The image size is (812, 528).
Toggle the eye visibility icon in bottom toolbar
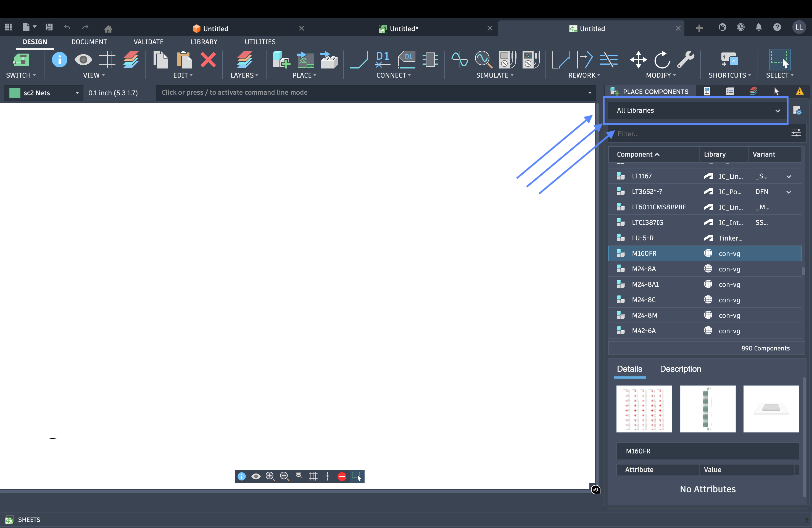click(256, 476)
